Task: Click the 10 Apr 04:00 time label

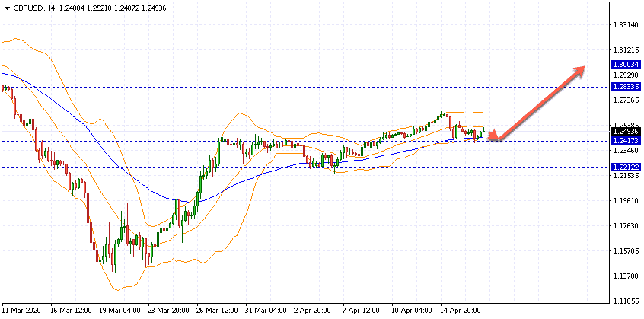Action: [413, 311]
